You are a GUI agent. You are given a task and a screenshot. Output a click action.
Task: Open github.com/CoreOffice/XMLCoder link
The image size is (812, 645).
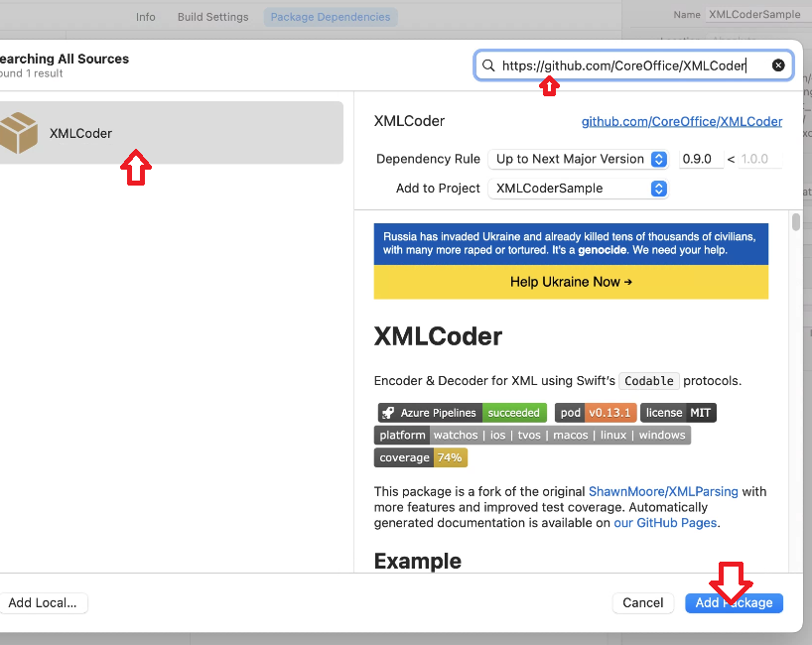[682, 122]
